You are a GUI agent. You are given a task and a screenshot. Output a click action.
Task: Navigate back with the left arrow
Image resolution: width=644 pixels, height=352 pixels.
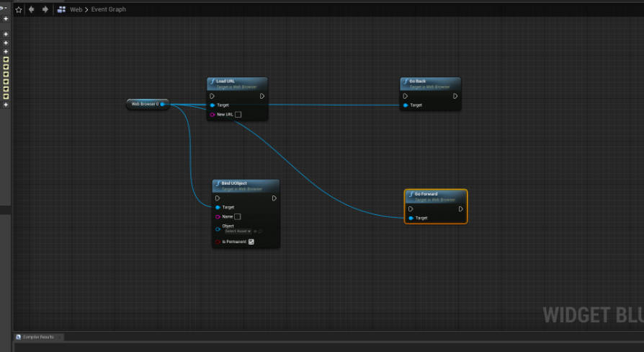click(31, 10)
